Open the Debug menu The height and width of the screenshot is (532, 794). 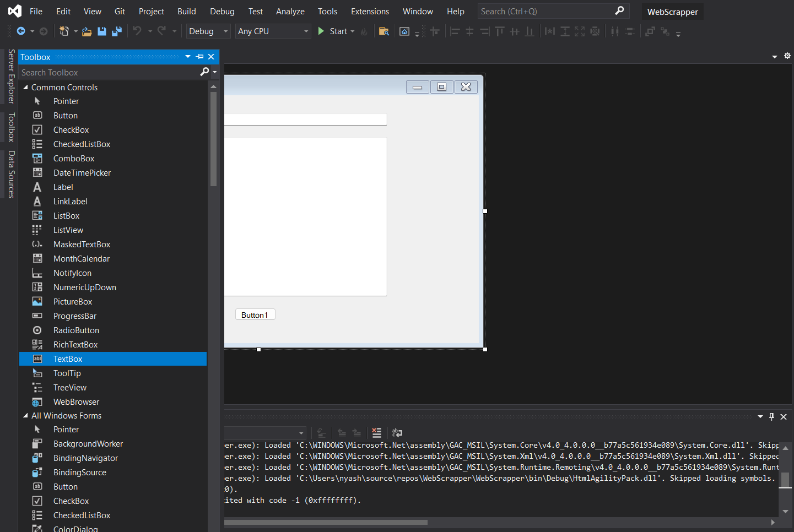222,11
